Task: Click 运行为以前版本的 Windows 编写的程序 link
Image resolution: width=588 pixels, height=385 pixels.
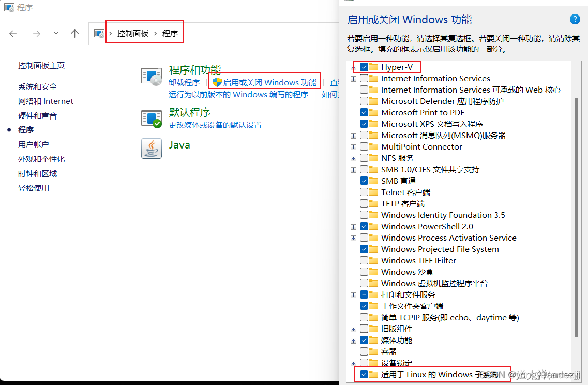Action: [238, 95]
